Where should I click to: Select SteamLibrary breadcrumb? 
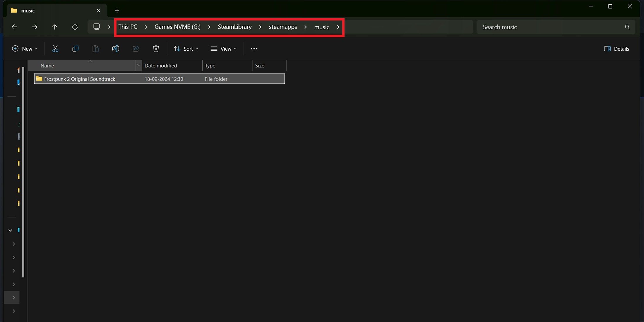tap(235, 27)
